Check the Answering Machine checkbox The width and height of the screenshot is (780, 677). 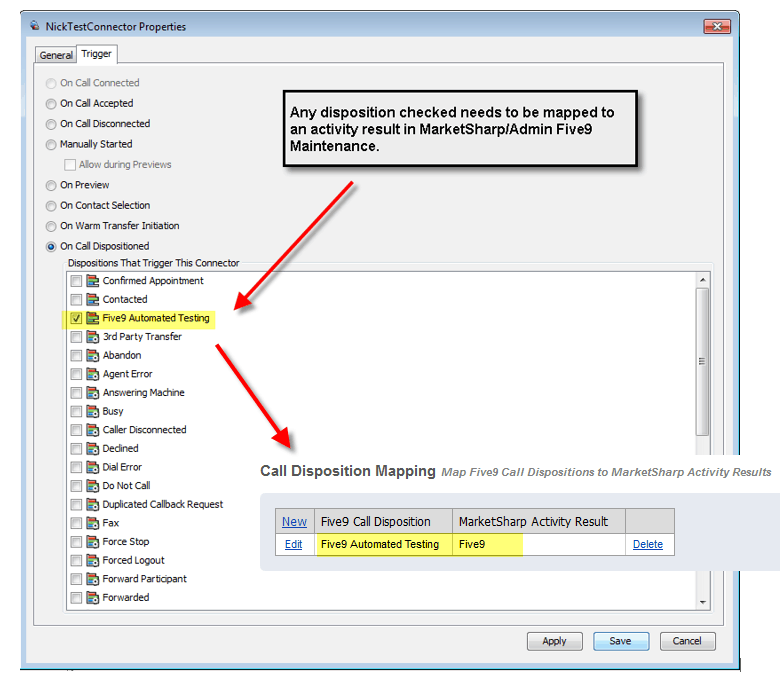[76, 392]
